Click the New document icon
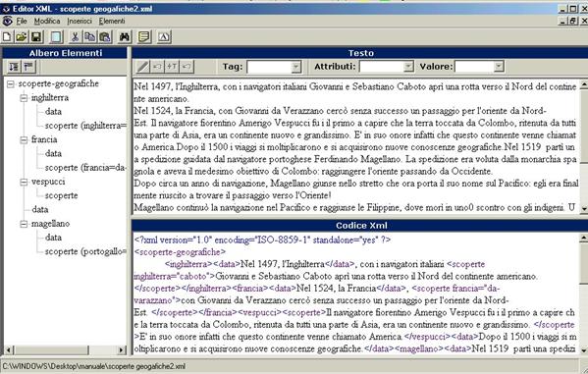Image resolution: width=588 pixels, height=374 pixels. point(7,36)
